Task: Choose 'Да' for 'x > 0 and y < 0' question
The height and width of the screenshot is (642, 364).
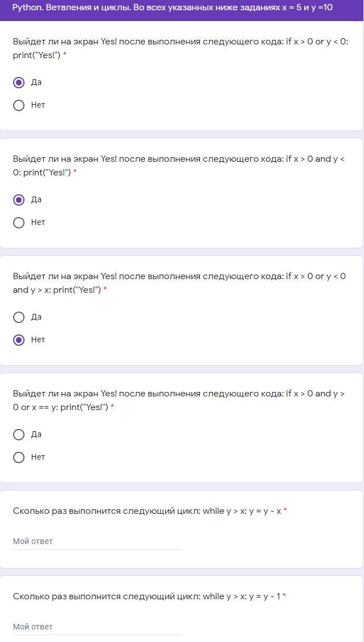Action: [x=19, y=200]
